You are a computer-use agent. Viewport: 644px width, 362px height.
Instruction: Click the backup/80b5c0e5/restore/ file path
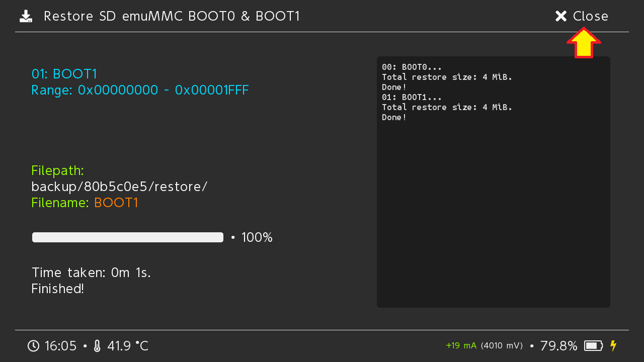(119, 187)
